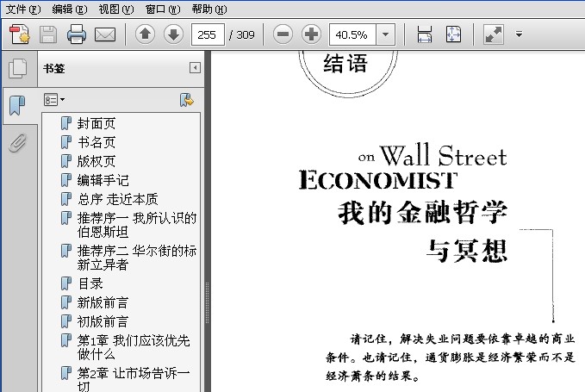This screenshot has width=585, height=392.
Task: Click the new bookmark icon
Action: (187, 100)
